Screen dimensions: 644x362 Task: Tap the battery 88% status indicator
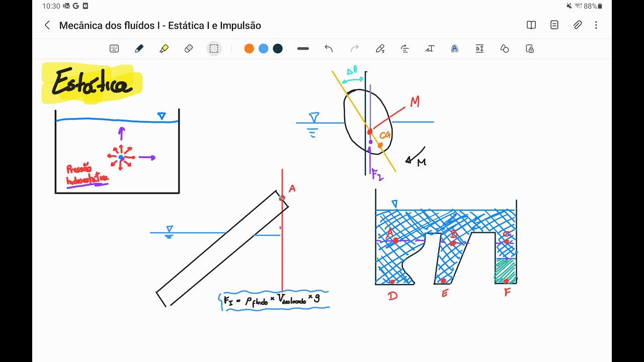pyautogui.click(x=593, y=6)
